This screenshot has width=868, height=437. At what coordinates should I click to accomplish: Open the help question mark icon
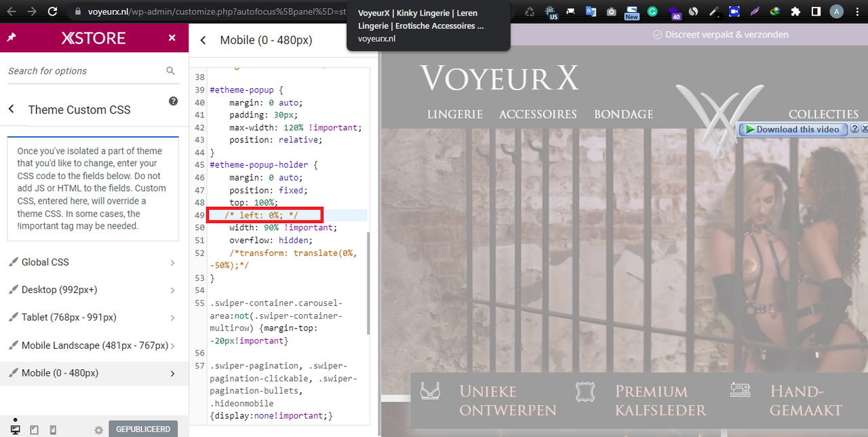(173, 101)
